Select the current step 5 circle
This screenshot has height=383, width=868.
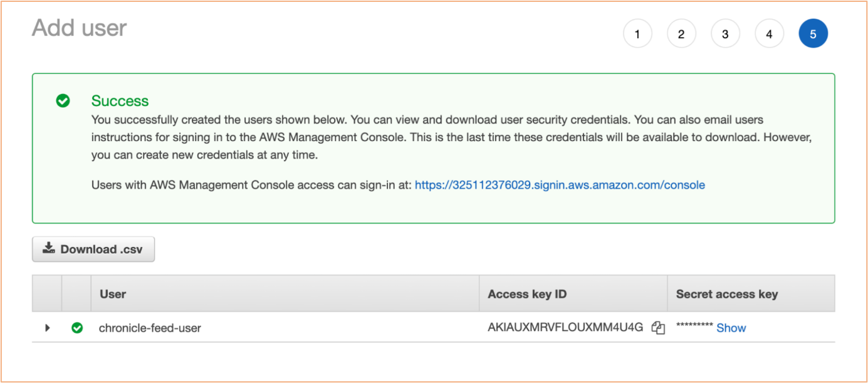[x=813, y=34]
